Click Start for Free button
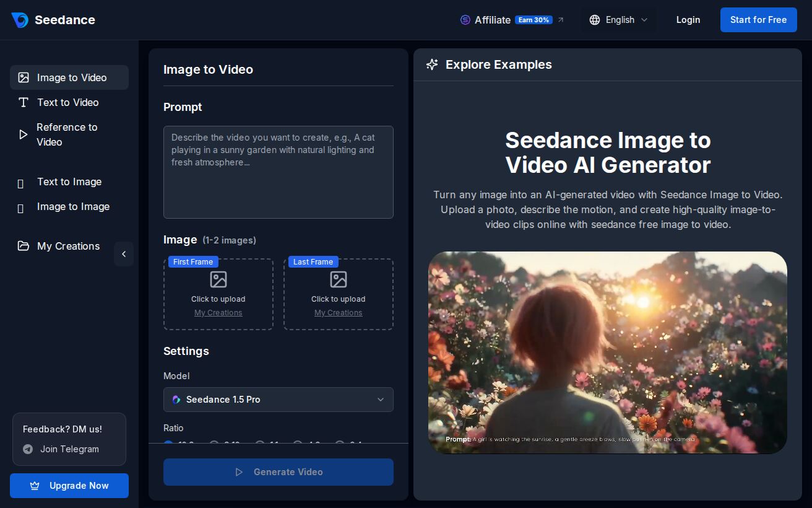Viewport: 812px width, 508px height. coord(759,20)
